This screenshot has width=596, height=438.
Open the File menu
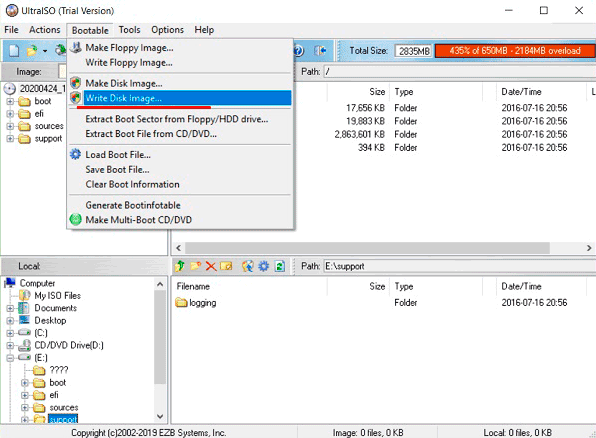[x=11, y=30]
